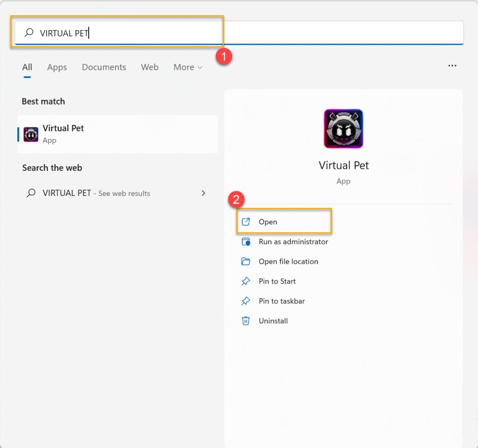Click the Uninstall trash can icon
The width and height of the screenshot is (478, 448).
pos(246,321)
